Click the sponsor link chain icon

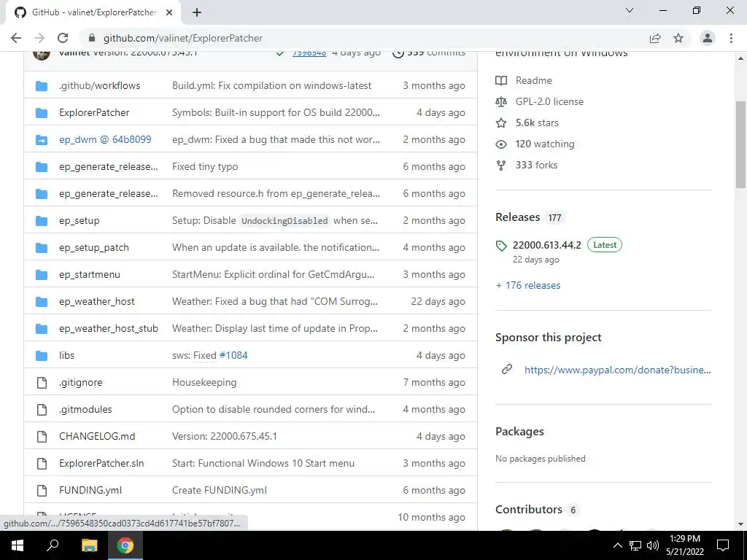click(x=507, y=369)
